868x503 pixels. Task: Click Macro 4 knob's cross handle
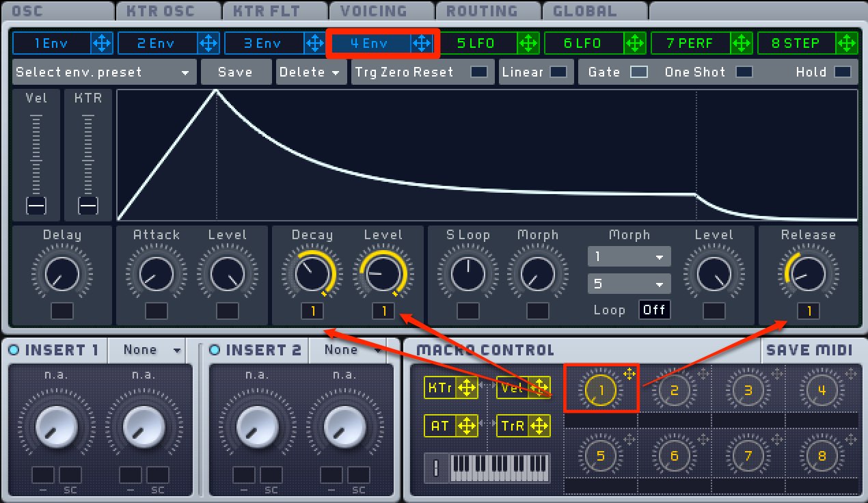[x=850, y=374]
